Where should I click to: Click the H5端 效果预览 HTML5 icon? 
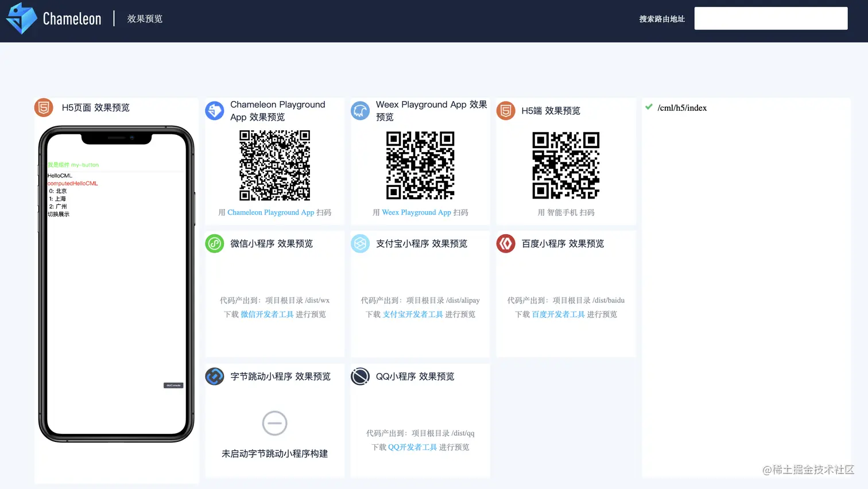point(506,110)
